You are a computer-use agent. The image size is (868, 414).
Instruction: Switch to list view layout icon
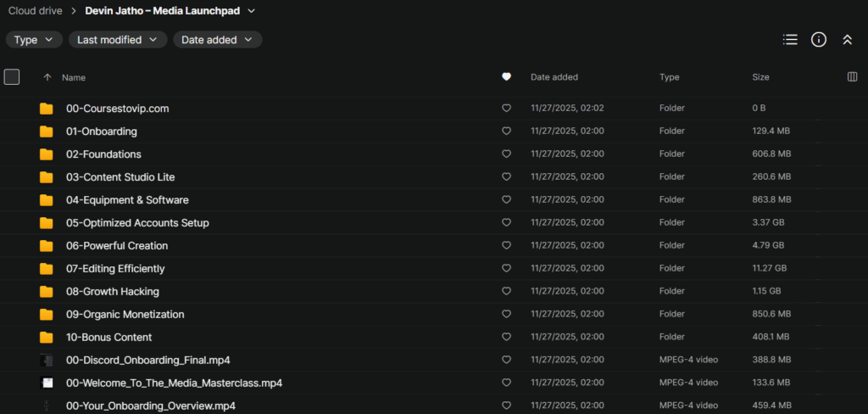click(790, 40)
